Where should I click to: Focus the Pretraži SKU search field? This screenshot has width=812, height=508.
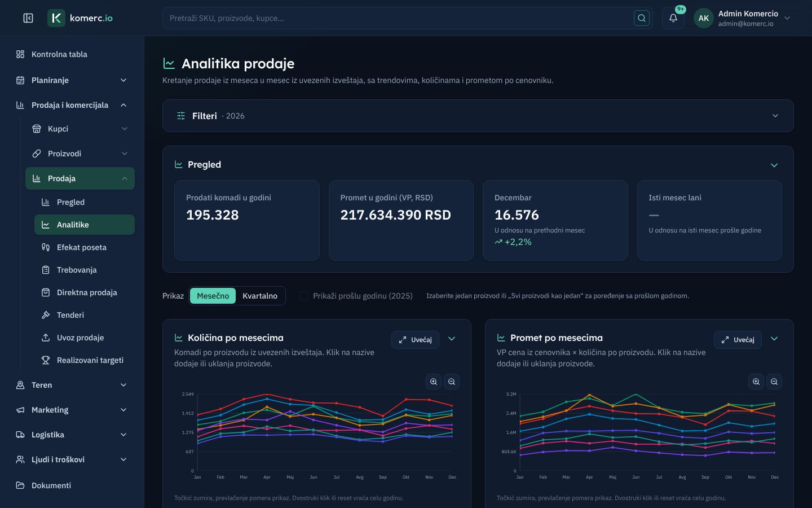[400, 18]
